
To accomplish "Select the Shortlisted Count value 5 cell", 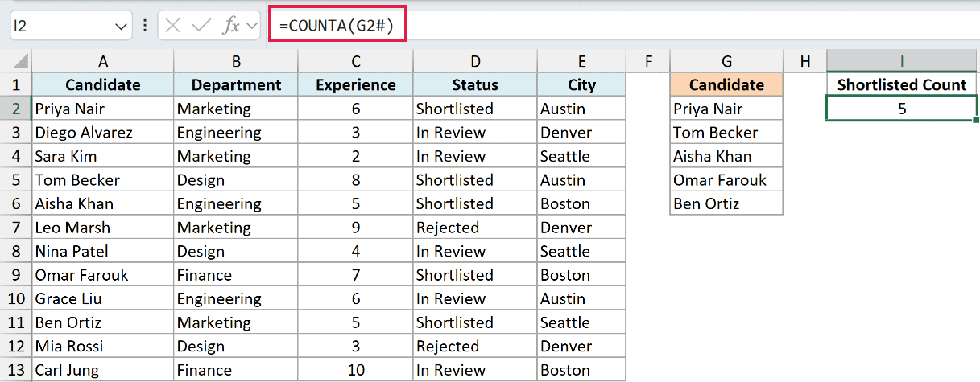I will pos(903,109).
